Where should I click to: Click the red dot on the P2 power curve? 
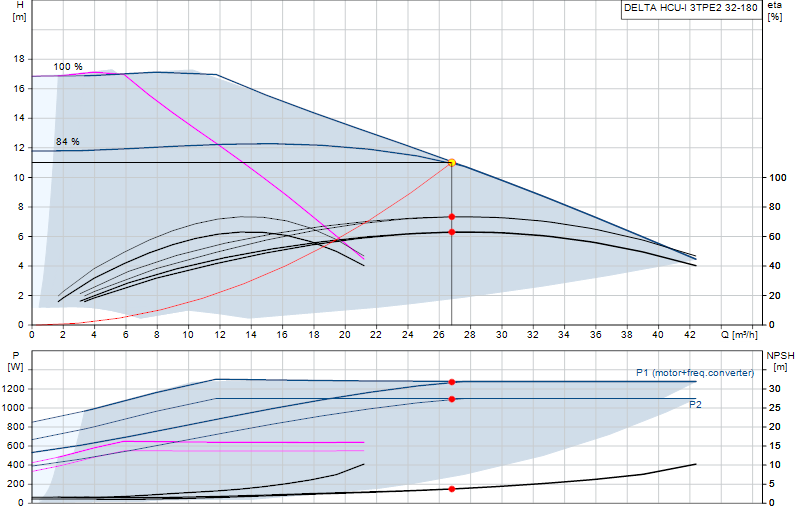pyautogui.click(x=452, y=399)
